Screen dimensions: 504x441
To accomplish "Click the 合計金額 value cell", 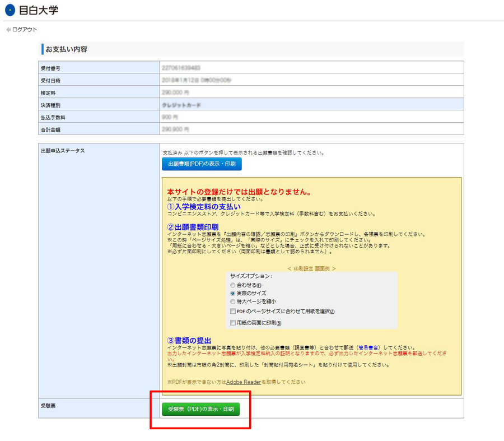I will [312, 129].
